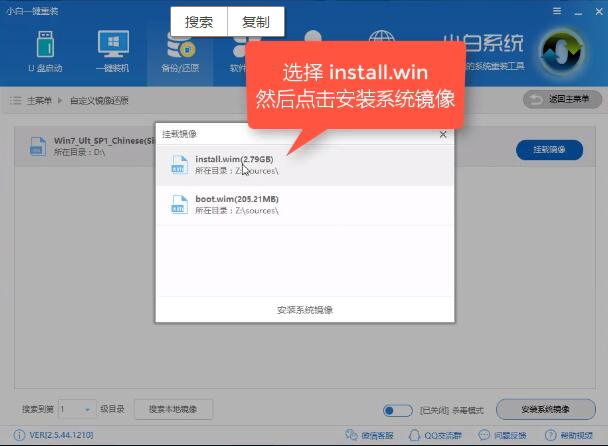Click 复制 in the popup menu
This screenshot has height=447, width=608.
255,21
